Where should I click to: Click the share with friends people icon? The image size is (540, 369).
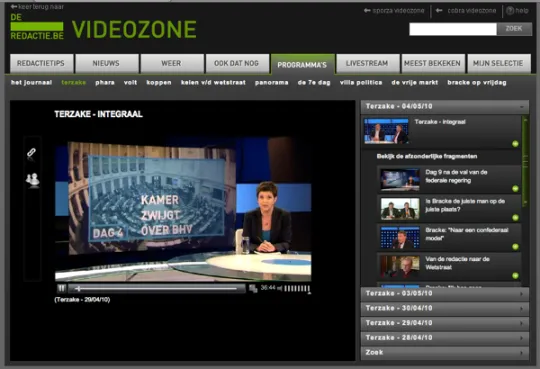coord(33,180)
